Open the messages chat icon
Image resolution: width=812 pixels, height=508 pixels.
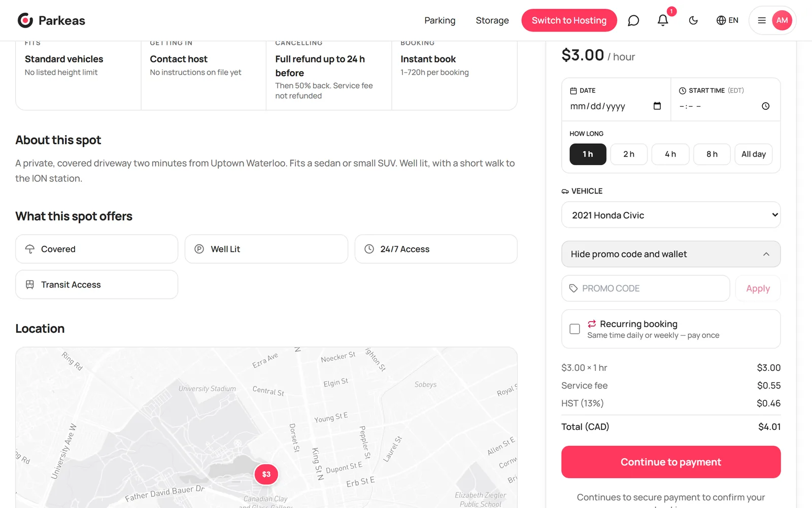click(633, 20)
